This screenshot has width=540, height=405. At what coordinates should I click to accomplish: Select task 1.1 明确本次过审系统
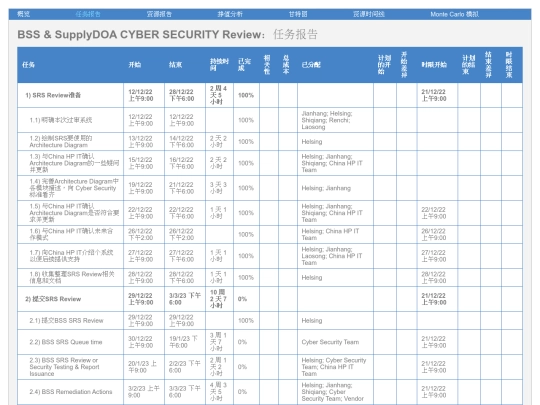pos(270,120)
